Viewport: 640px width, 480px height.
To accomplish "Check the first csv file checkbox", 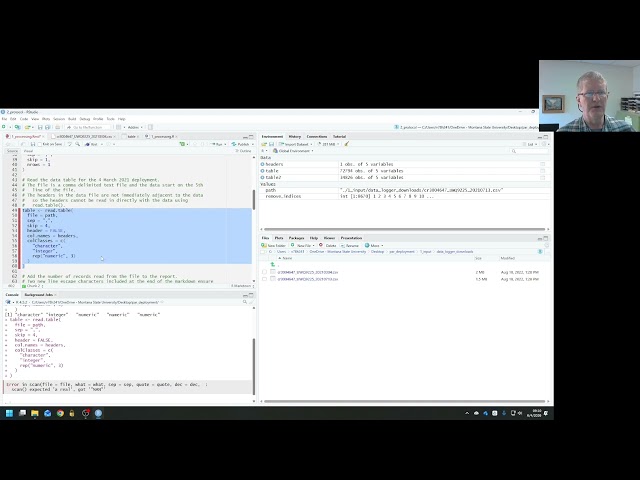I will pos(264,272).
